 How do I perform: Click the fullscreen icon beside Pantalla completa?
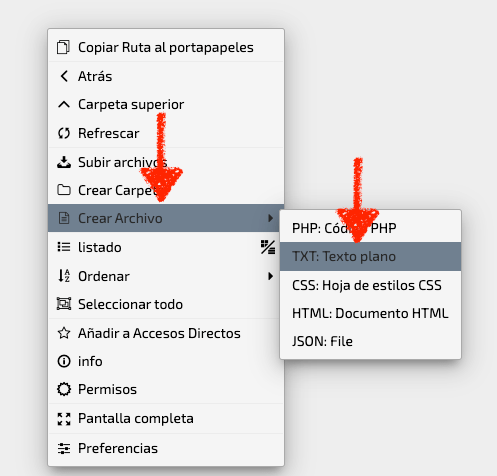tap(64, 419)
